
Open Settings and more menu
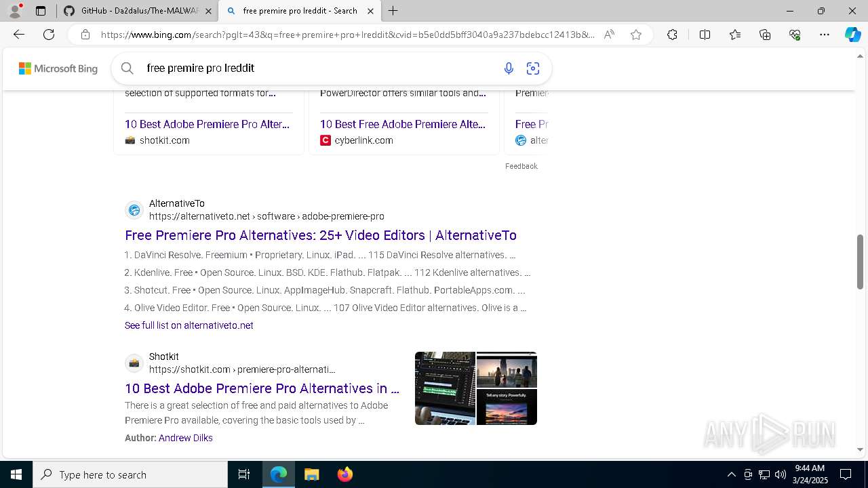(825, 35)
